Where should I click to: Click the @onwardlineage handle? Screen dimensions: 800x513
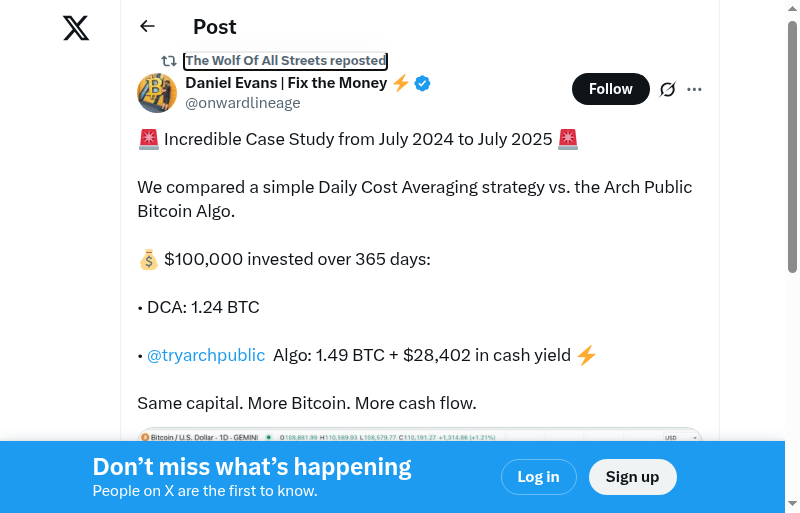[x=243, y=103]
